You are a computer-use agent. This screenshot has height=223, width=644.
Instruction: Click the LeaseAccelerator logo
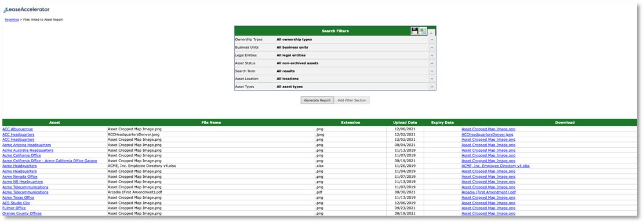26,9
